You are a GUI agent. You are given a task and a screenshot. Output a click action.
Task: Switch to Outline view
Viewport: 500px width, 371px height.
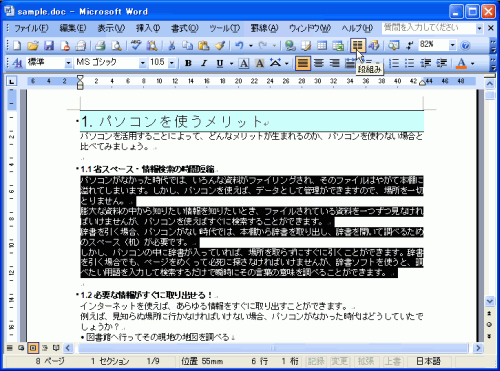(x=45, y=348)
